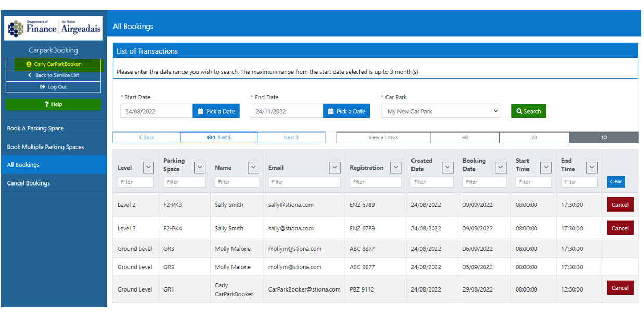Screen dimensions: 644x317
Task: Pick a date for Start Date
Action: 216,111
